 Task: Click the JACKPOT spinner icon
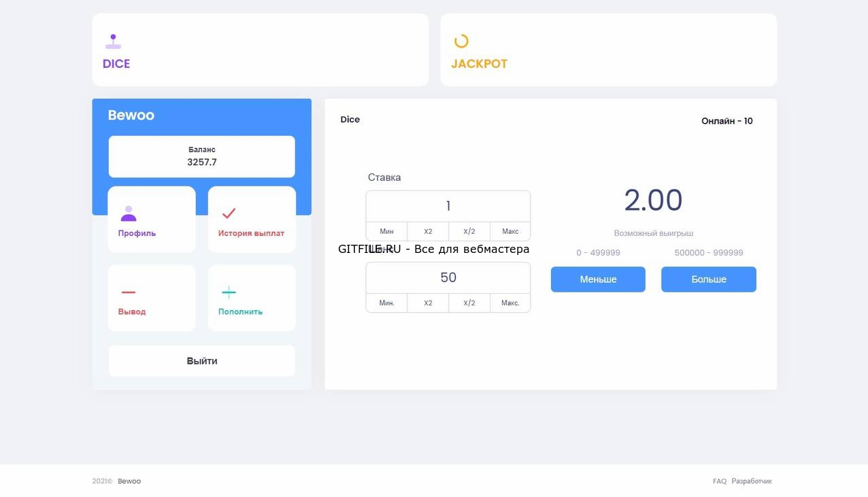tap(461, 41)
